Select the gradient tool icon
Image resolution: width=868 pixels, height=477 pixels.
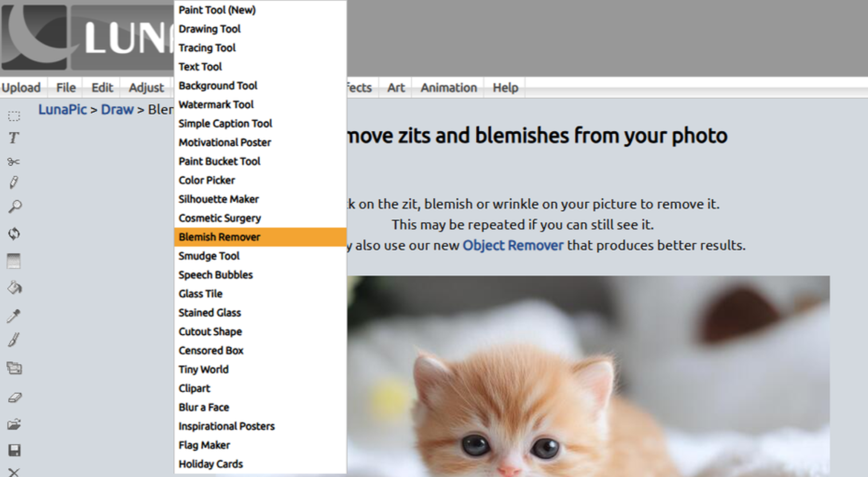click(x=14, y=261)
